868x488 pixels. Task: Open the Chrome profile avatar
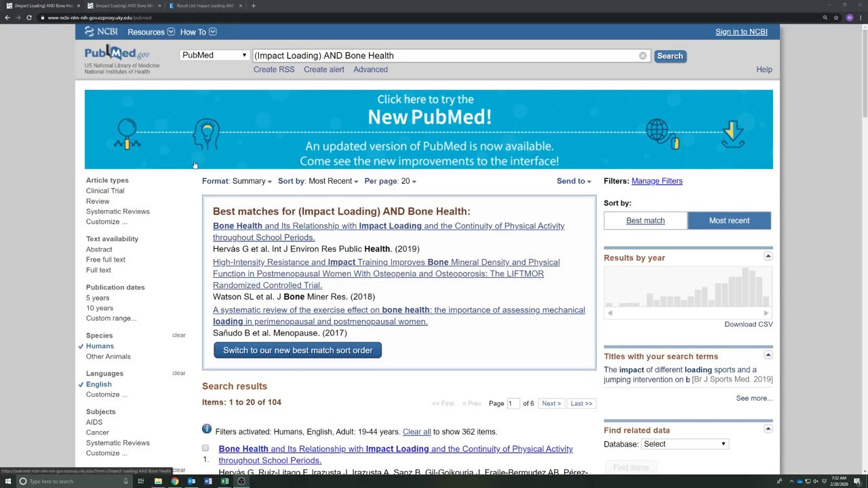click(x=849, y=18)
